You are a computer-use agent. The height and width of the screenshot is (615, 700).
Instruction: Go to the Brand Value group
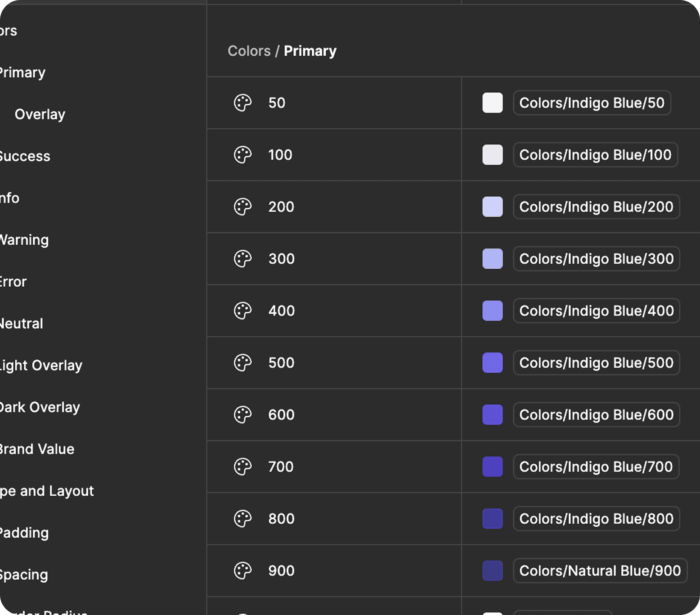pyautogui.click(x=37, y=449)
